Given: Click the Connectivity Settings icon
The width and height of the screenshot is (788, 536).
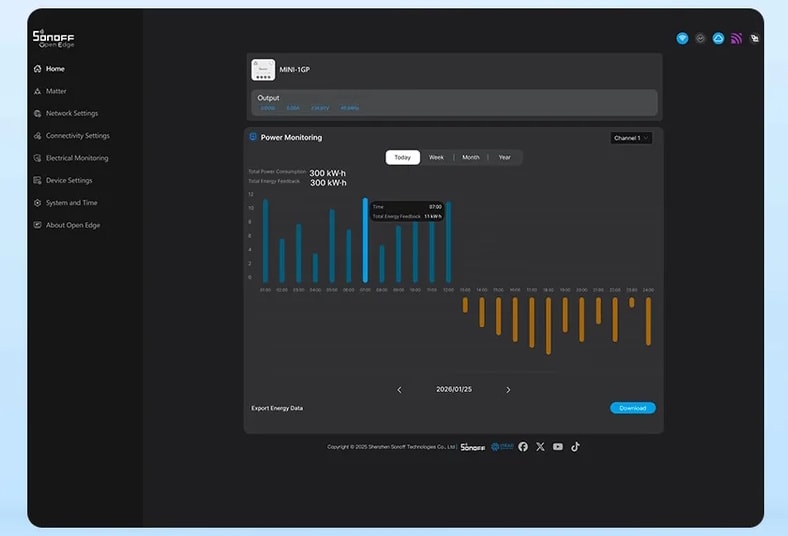Looking at the screenshot, I should pyautogui.click(x=37, y=136).
